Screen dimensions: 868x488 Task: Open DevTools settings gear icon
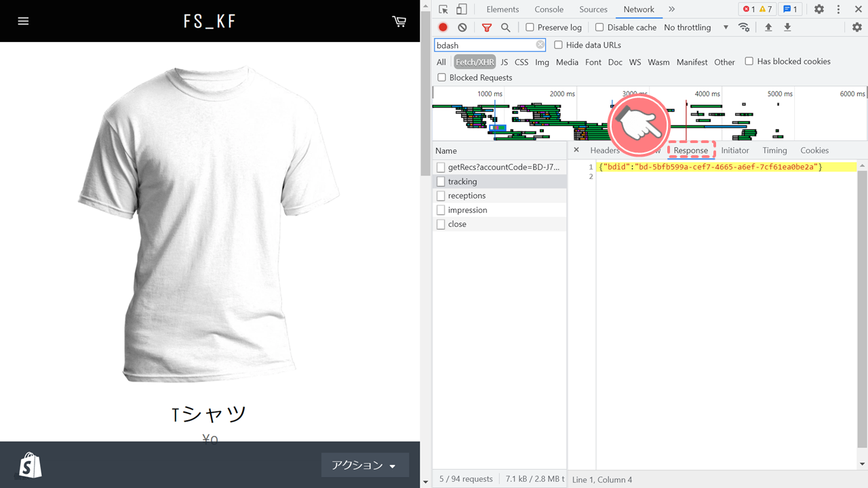(819, 9)
